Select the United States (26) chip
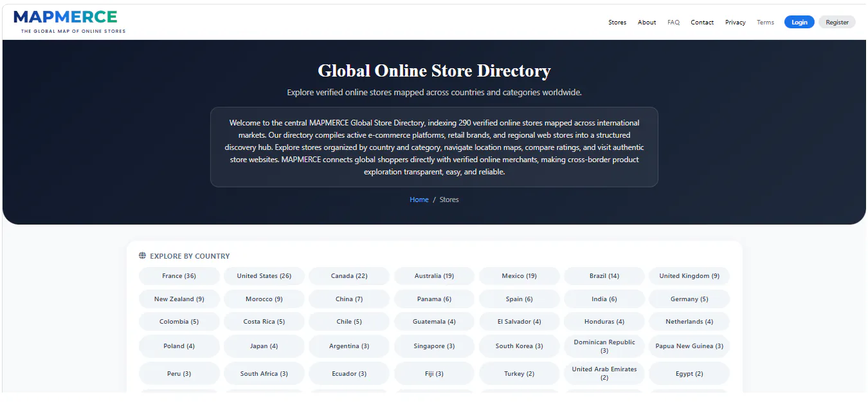868x408 pixels. pos(264,275)
